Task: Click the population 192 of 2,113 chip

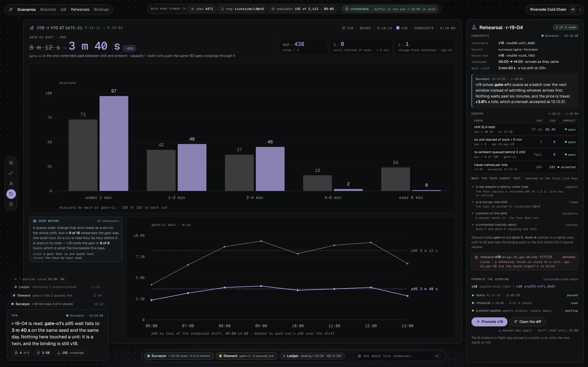Action: (x=303, y=9)
